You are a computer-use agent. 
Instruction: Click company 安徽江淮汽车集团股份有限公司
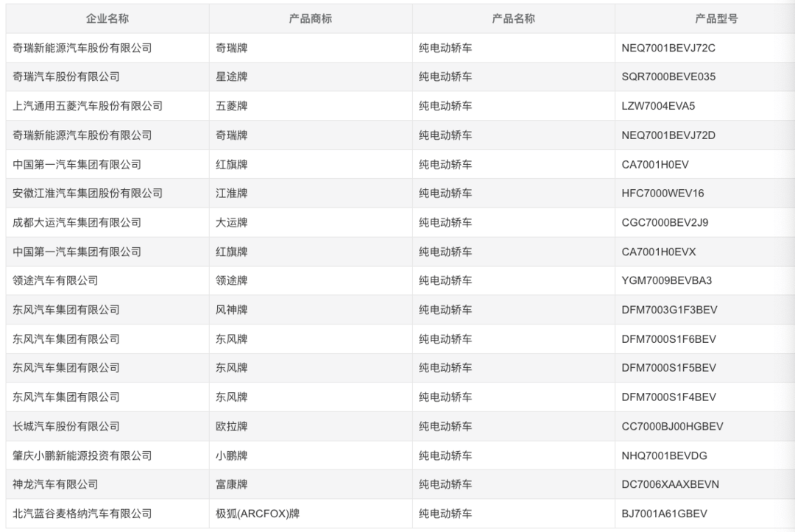click(87, 194)
